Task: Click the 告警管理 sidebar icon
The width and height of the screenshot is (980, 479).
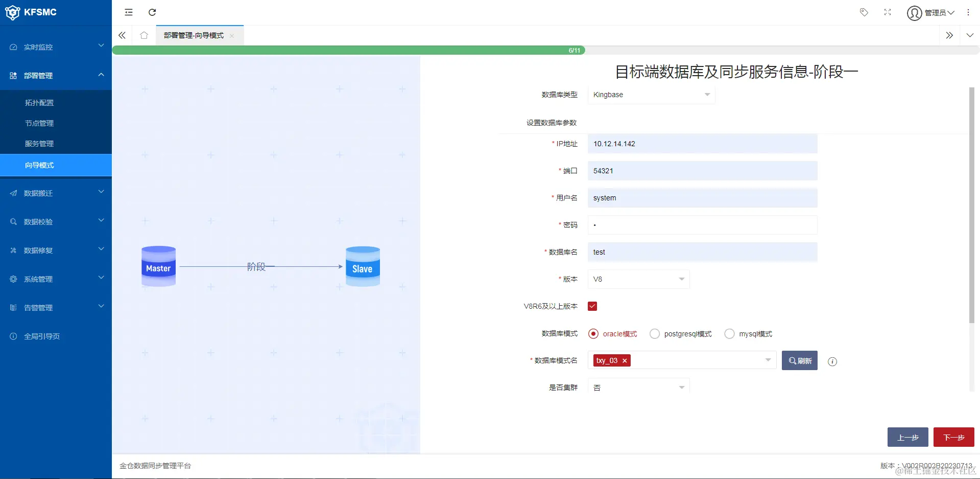Action: 13,308
